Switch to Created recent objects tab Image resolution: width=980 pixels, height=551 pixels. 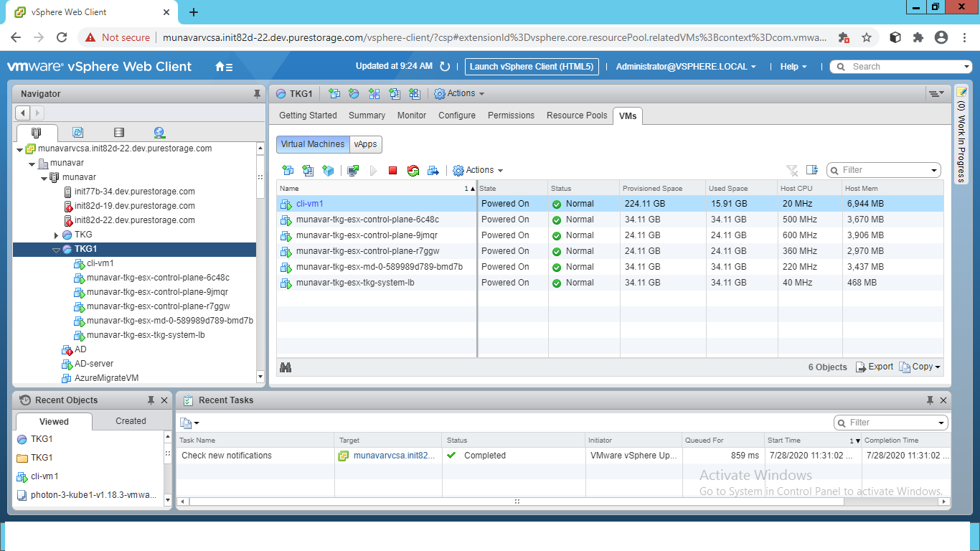[x=131, y=421]
